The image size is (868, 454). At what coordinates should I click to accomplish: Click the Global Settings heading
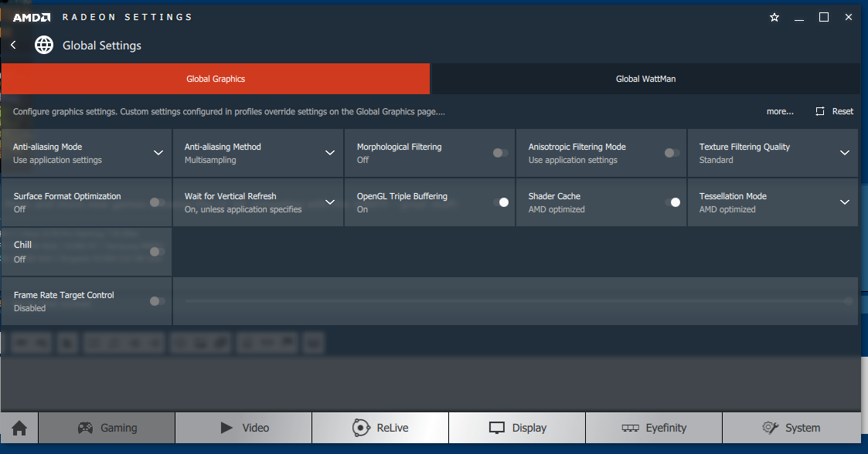click(x=102, y=46)
